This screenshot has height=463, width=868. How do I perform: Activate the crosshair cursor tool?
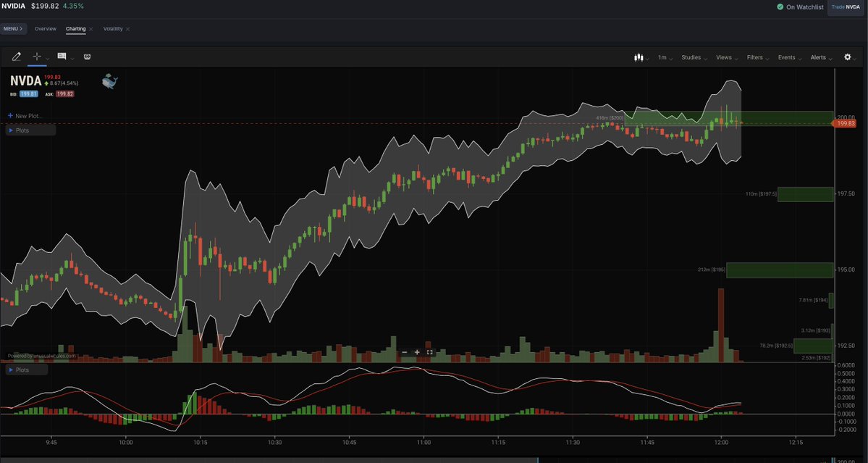37,57
